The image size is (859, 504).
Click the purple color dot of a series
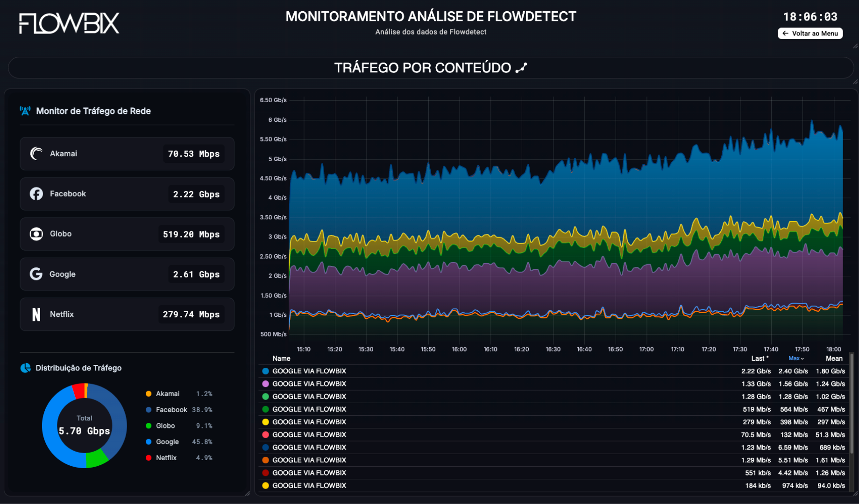click(265, 384)
